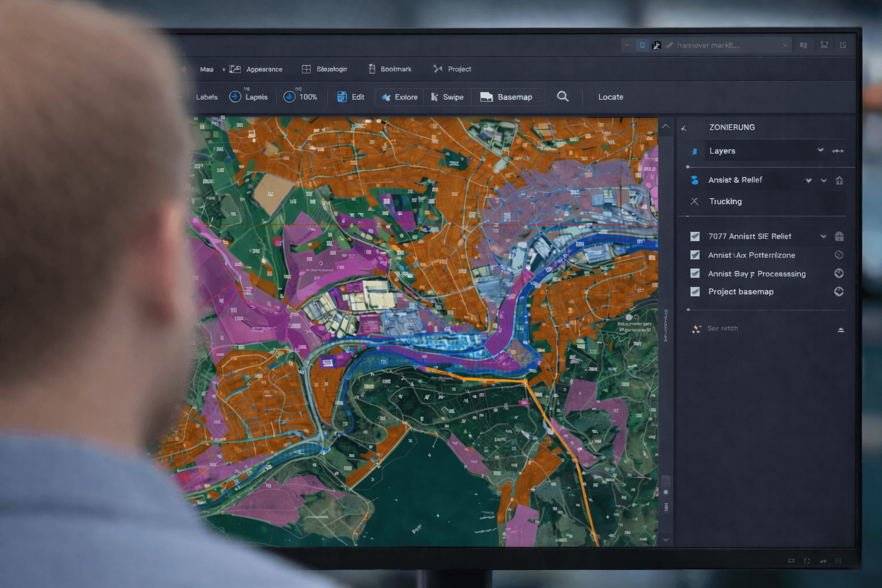882x588 pixels.
Task: Activate the Edit tool
Action: point(350,97)
